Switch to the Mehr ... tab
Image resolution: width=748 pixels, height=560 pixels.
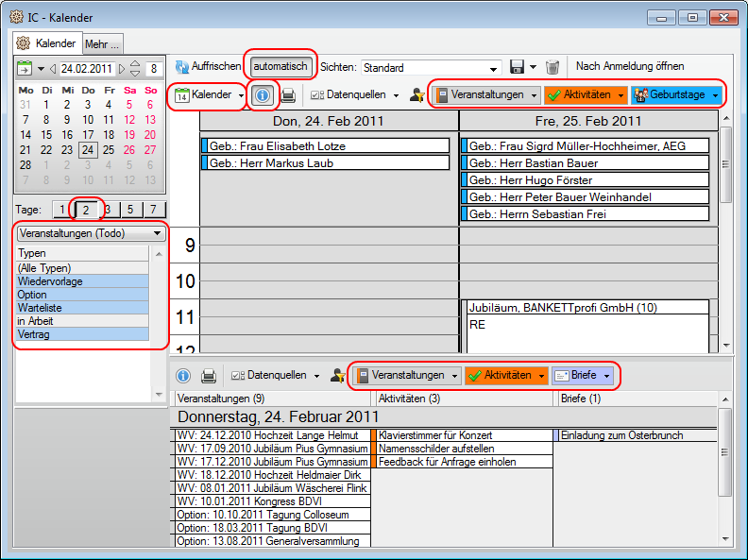pos(102,43)
